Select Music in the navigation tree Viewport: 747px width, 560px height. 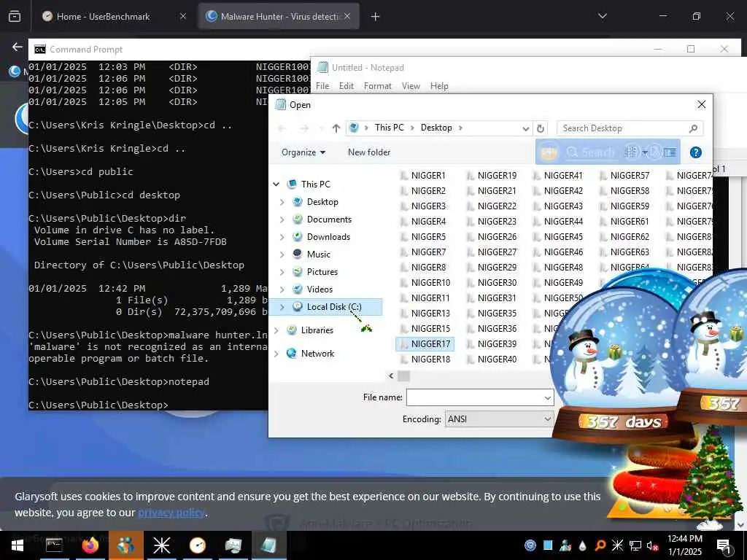[x=318, y=254]
